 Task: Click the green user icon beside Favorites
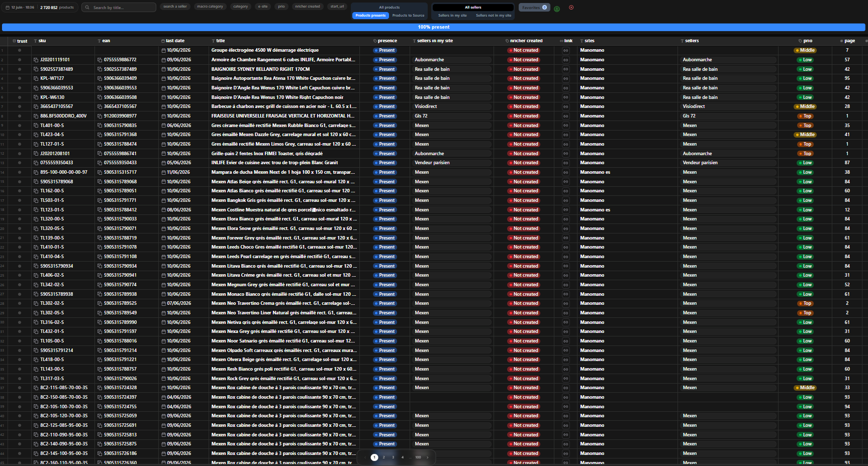pyautogui.click(x=557, y=9)
